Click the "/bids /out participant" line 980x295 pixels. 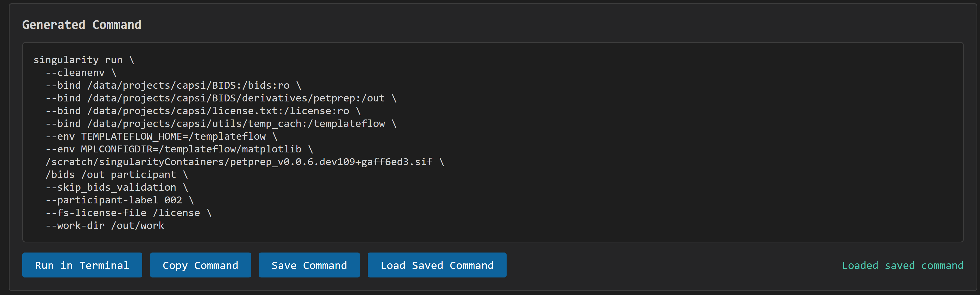click(x=117, y=175)
